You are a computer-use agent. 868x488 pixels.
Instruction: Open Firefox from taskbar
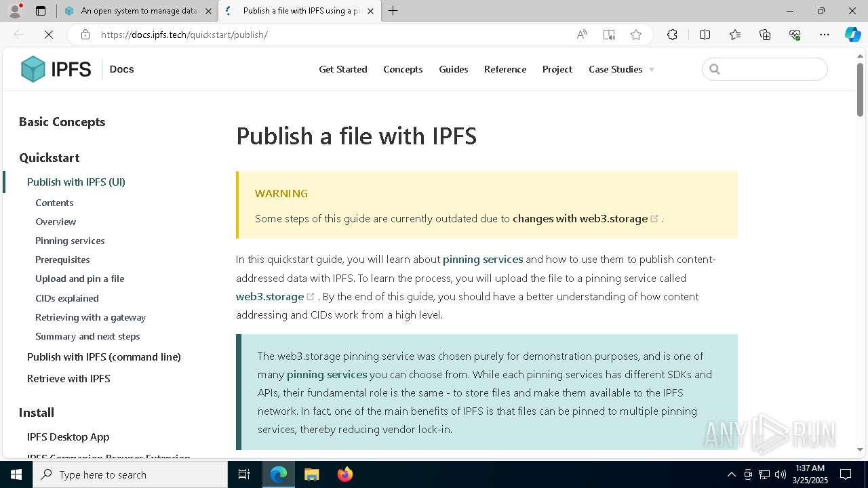[x=344, y=474]
